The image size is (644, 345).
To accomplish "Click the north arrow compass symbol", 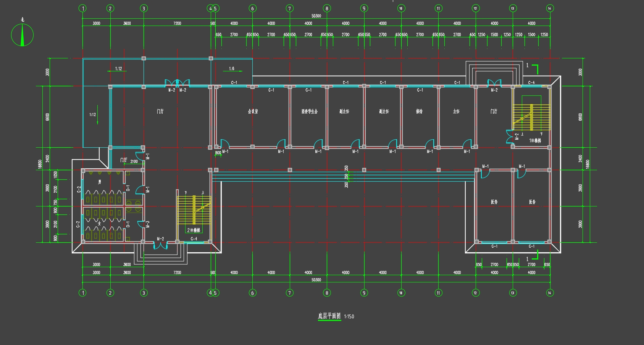I will tap(22, 35).
